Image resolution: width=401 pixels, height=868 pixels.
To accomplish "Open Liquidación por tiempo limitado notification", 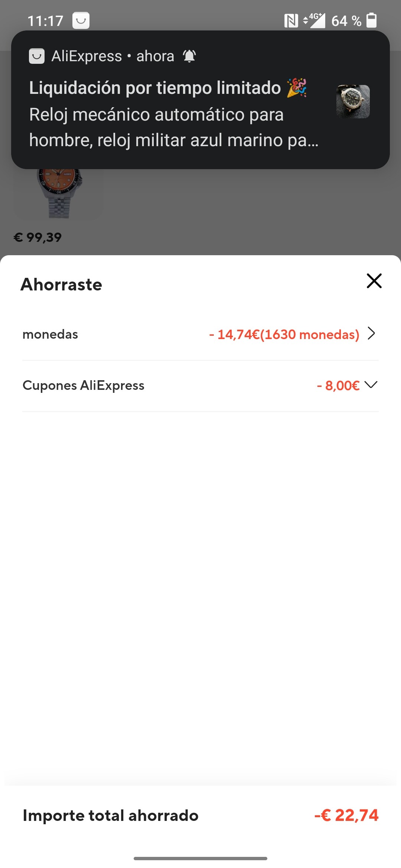I will (x=155, y=88).
